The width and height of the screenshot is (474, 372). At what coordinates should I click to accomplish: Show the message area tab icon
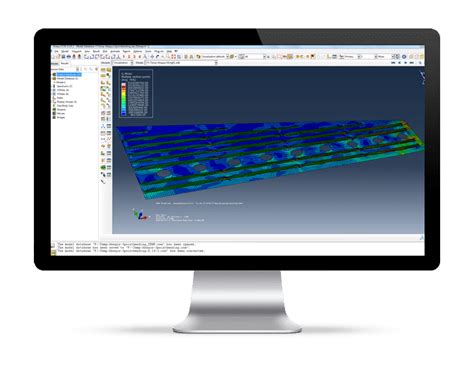(53, 246)
